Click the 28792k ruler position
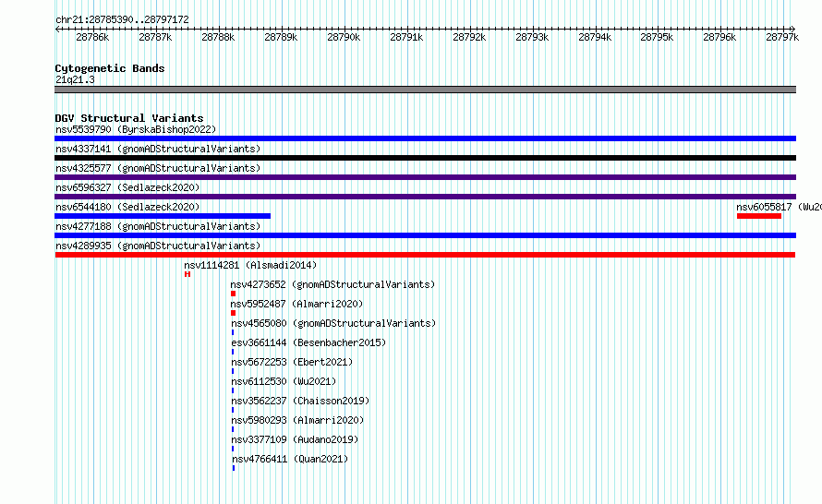This screenshot has height=504, width=822. coord(469,37)
